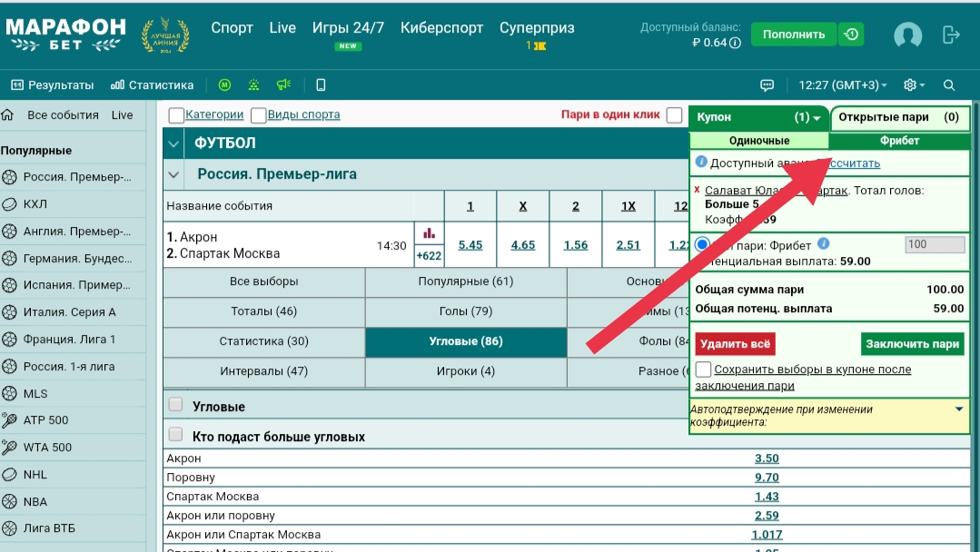Open the Киберспорт menu item

(x=441, y=28)
